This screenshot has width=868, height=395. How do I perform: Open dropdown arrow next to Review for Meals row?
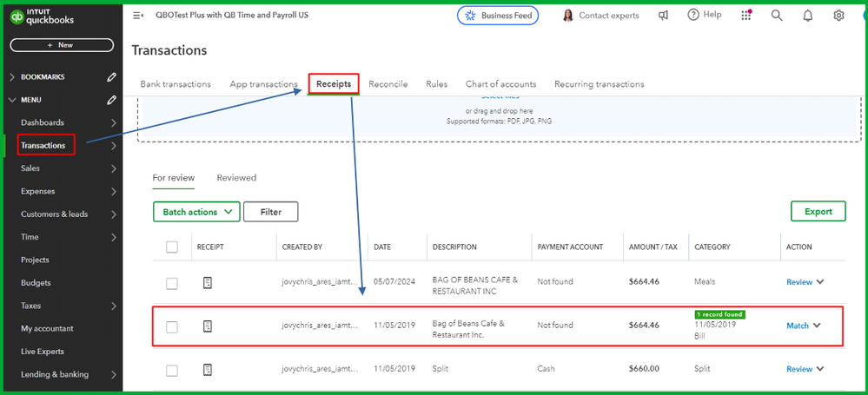point(820,281)
